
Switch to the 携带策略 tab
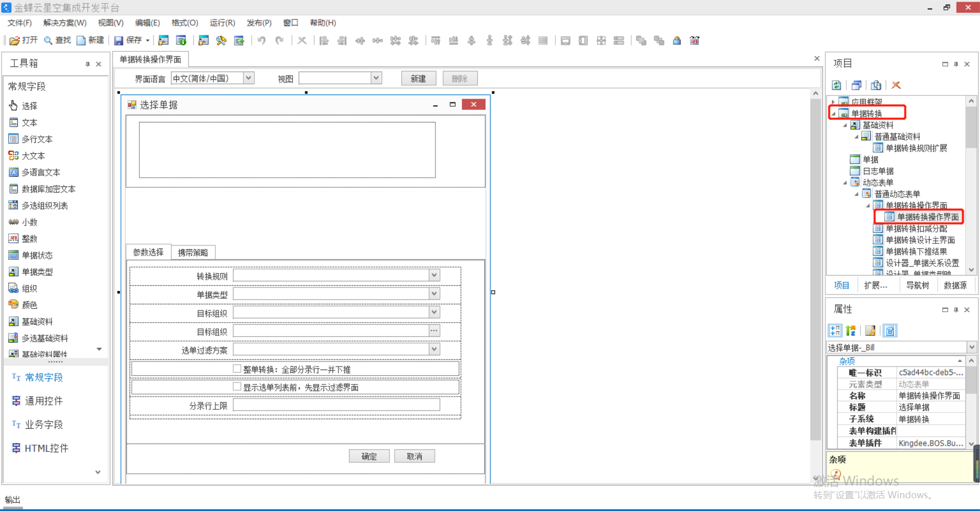(x=193, y=253)
